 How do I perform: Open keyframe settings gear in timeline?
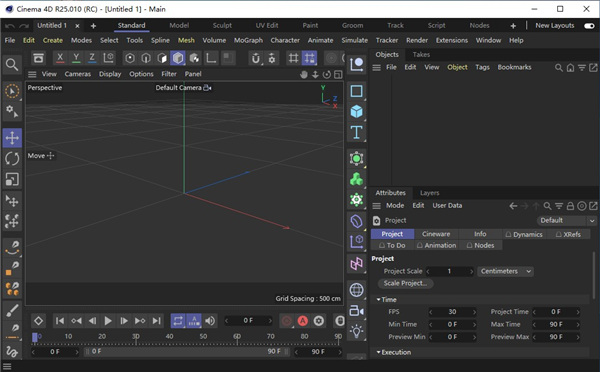(319, 321)
